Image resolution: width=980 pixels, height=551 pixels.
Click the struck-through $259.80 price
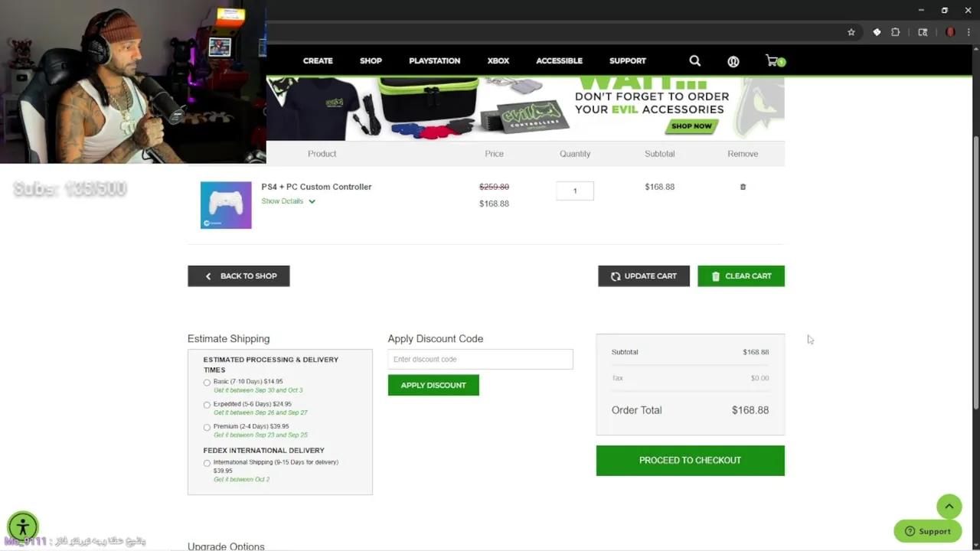point(494,187)
